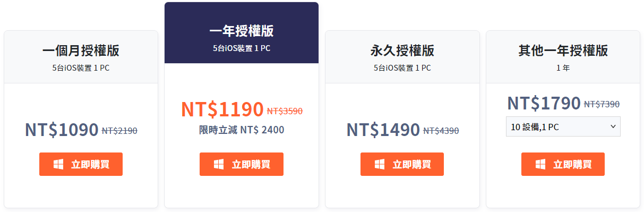644x212 pixels.
Task: Click 限時立減 NT$ 2400 discount text
Action: point(242,130)
